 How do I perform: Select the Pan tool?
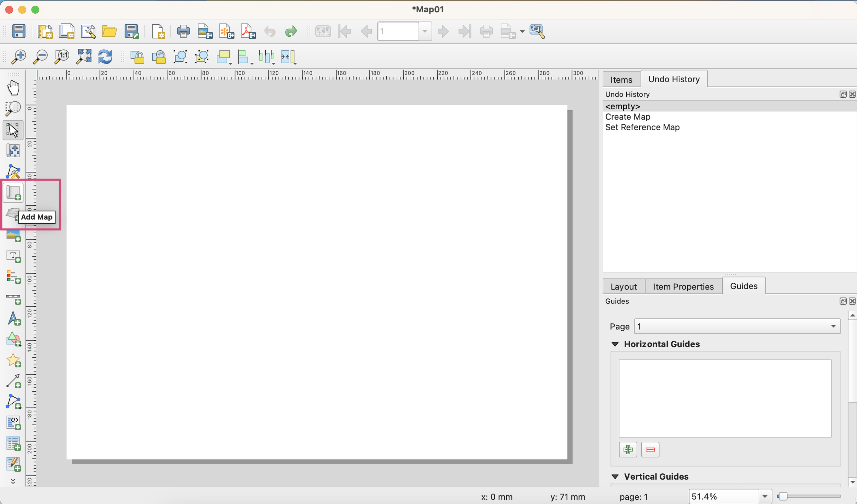tap(14, 87)
